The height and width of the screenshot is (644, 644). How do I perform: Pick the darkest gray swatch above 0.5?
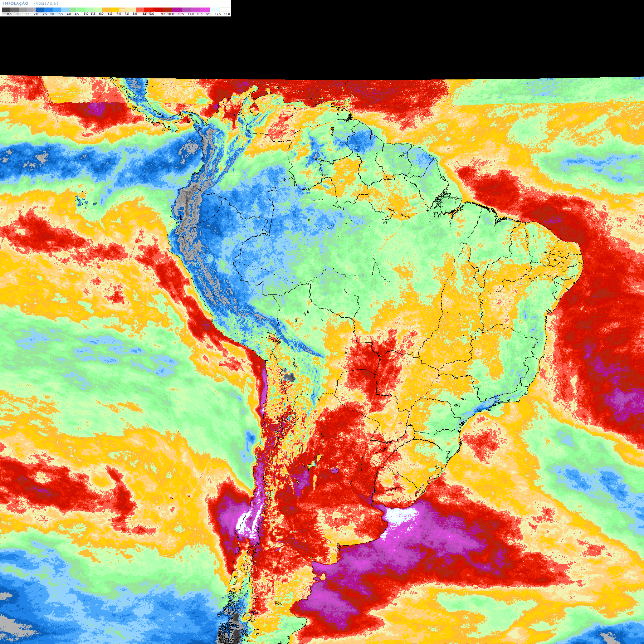pyautogui.click(x=6, y=10)
